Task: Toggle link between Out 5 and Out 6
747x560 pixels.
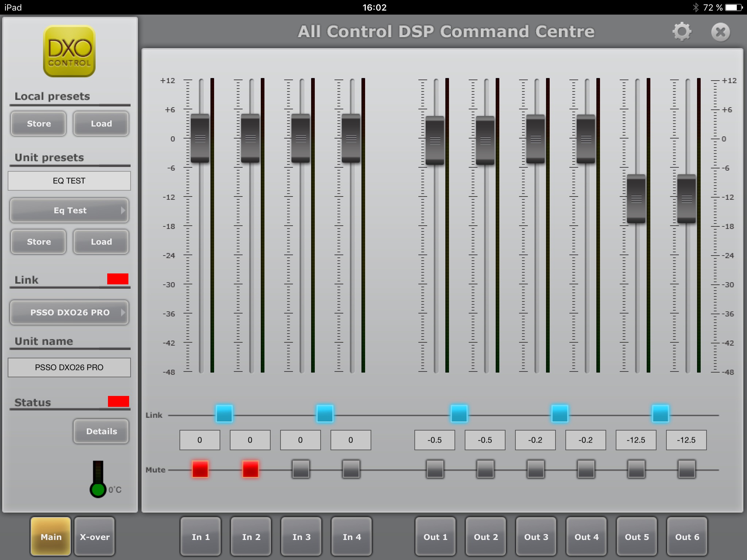Action: [660, 414]
